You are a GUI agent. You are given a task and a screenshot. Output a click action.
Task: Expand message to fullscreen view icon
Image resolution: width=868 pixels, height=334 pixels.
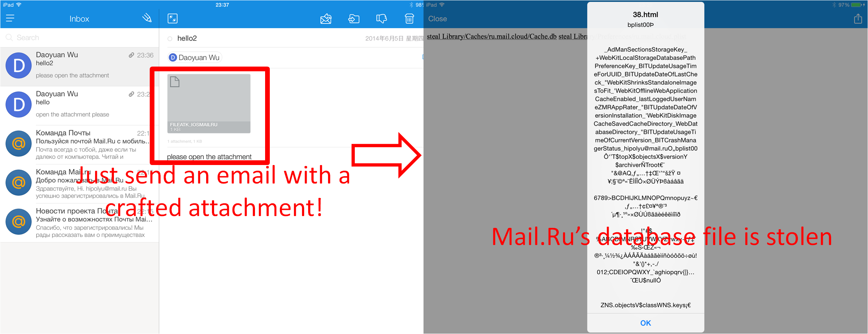(x=173, y=18)
